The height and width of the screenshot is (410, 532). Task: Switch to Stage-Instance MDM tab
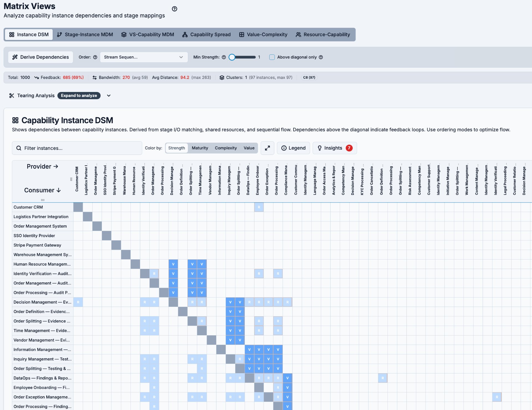85,35
